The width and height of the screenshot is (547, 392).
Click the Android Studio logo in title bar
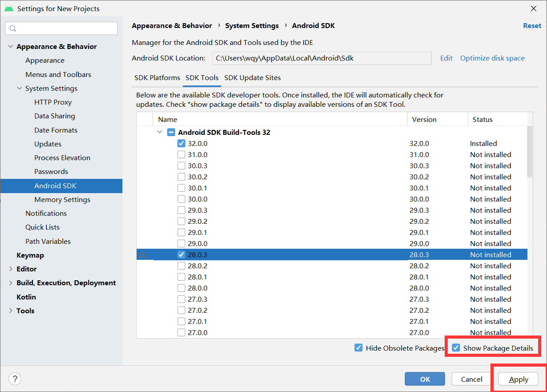tap(9, 8)
